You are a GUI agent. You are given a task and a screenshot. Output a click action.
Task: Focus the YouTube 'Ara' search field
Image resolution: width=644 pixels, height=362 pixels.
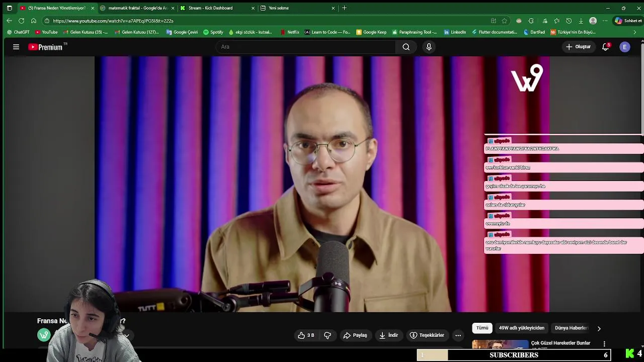[306, 47]
